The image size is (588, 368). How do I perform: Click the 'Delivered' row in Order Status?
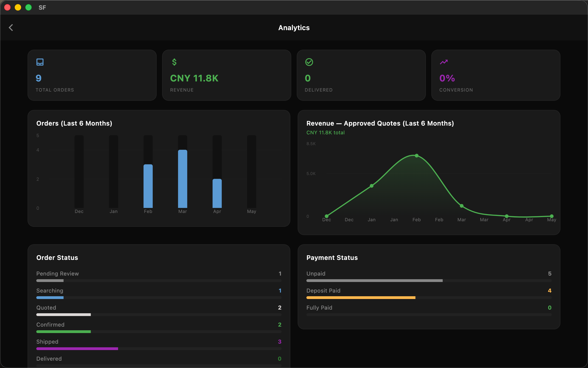[159, 361]
